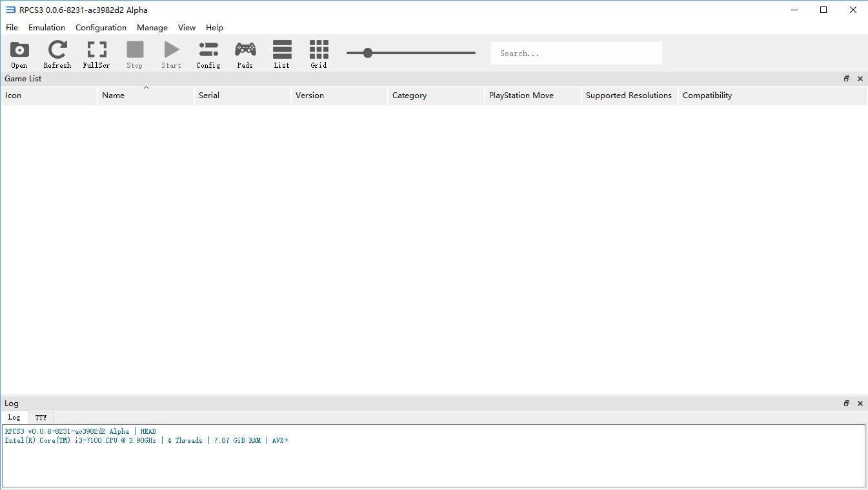Viewport: 868px width, 490px height.
Task: Sort by the Category column header
Action: tap(436, 96)
